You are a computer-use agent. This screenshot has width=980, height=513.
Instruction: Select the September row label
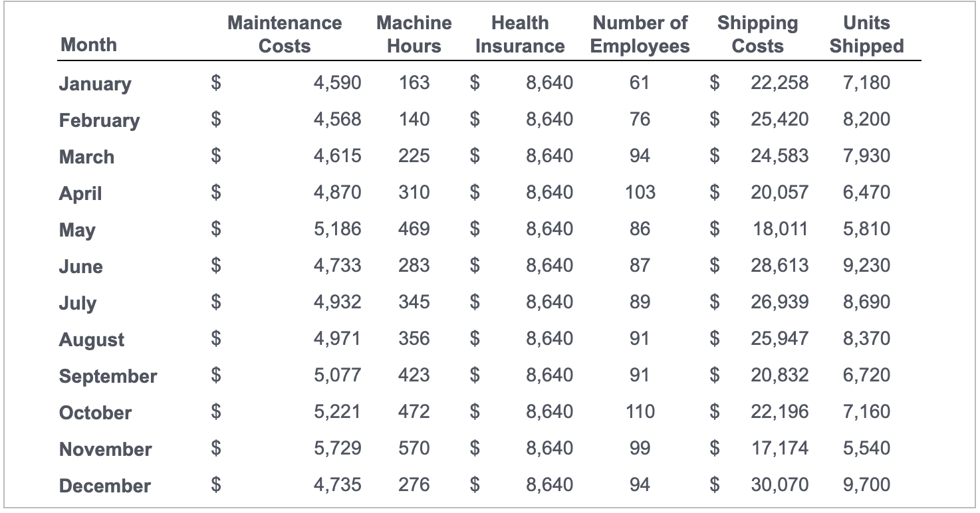(x=108, y=377)
